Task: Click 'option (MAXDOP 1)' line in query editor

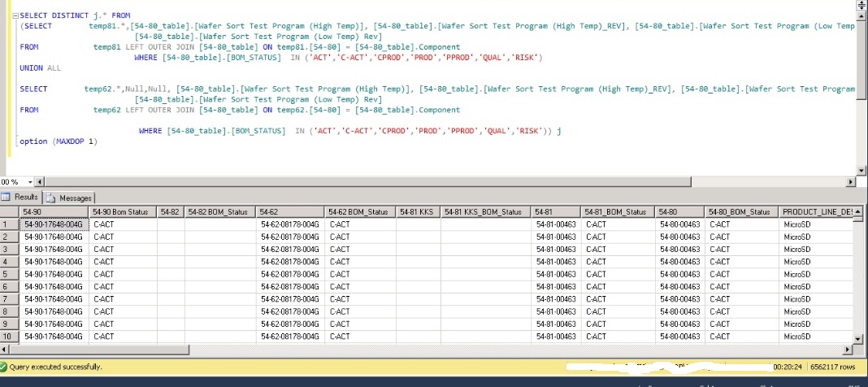Action: click(x=59, y=141)
